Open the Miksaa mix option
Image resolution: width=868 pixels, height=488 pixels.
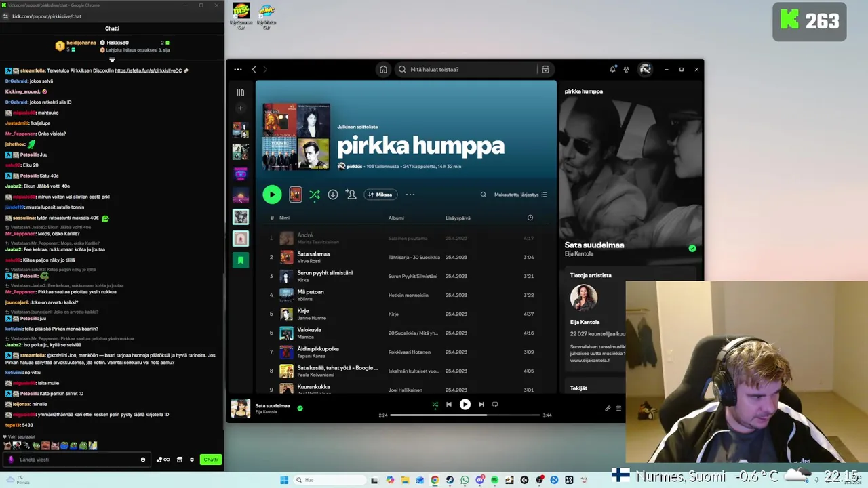380,195
